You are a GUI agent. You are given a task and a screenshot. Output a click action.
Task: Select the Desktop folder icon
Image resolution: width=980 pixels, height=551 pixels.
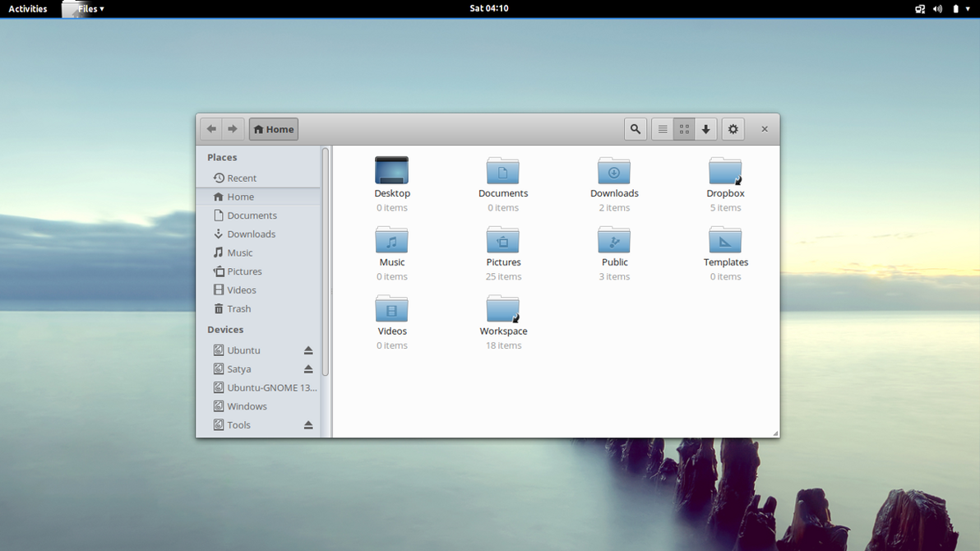point(391,172)
